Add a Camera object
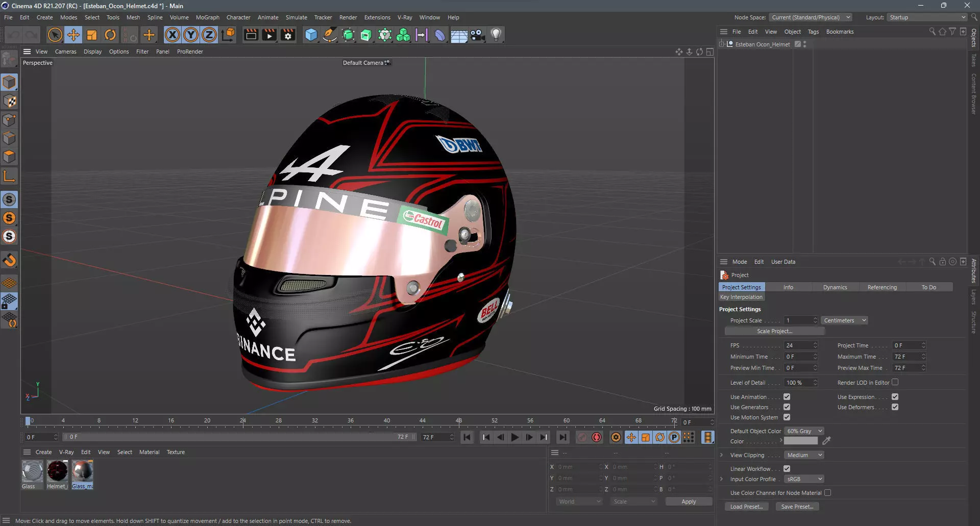This screenshot has width=980, height=526. [477, 35]
